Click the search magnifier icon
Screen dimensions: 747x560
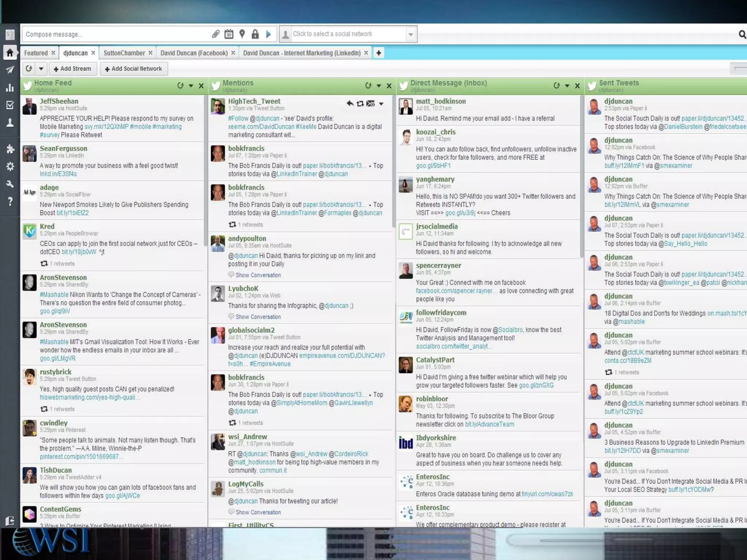click(x=742, y=35)
